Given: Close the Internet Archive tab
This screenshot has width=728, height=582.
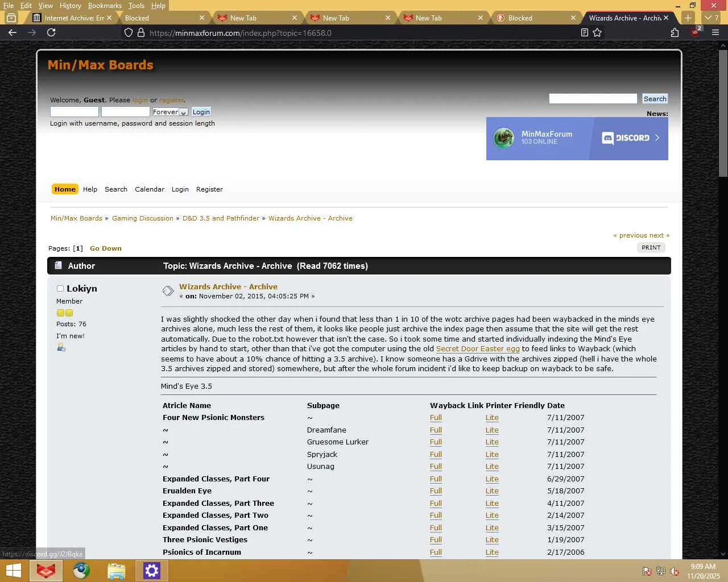Looking at the screenshot, I should (109, 18).
